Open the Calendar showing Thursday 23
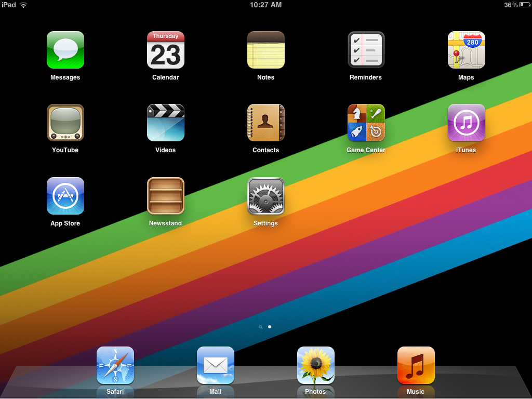Viewport: 532px width, 399px height. (165, 50)
